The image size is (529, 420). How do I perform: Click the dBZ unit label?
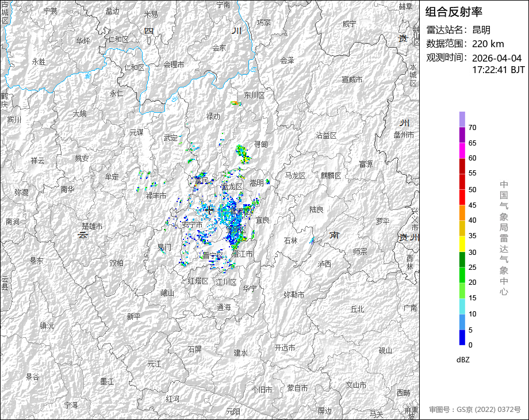(x=463, y=360)
